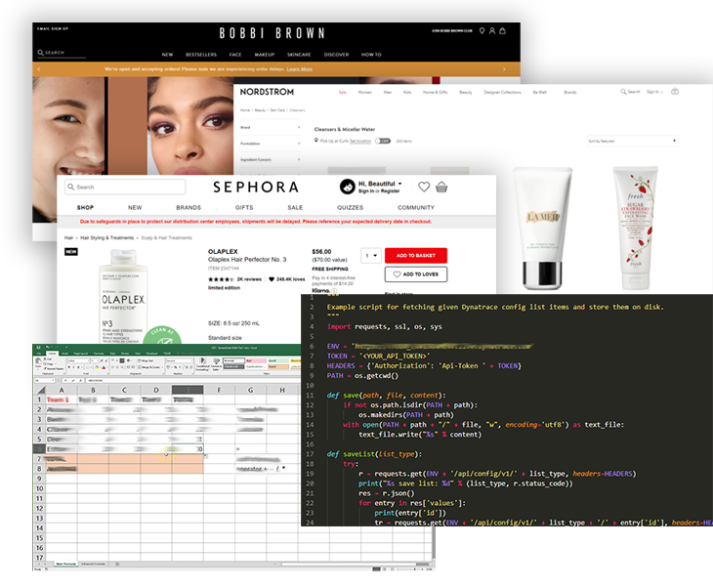Viewport: 713px width, 588px height.
Task: Click Sephora search input field
Action: coord(125,187)
